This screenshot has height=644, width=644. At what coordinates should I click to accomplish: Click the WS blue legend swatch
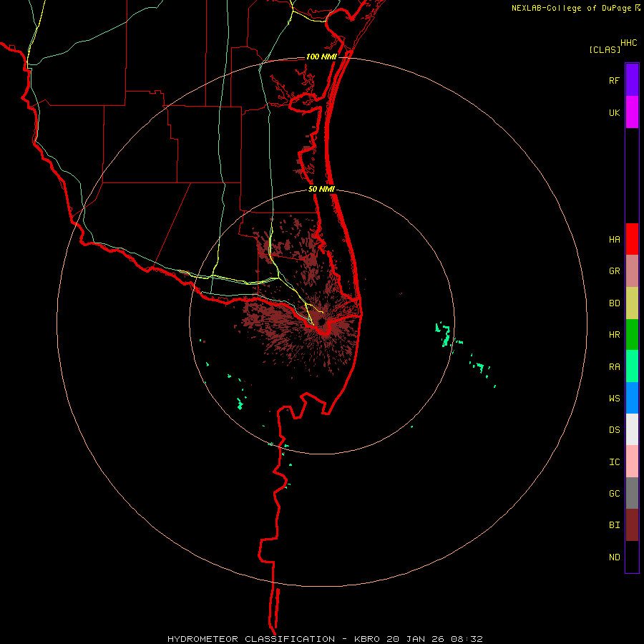click(x=632, y=398)
